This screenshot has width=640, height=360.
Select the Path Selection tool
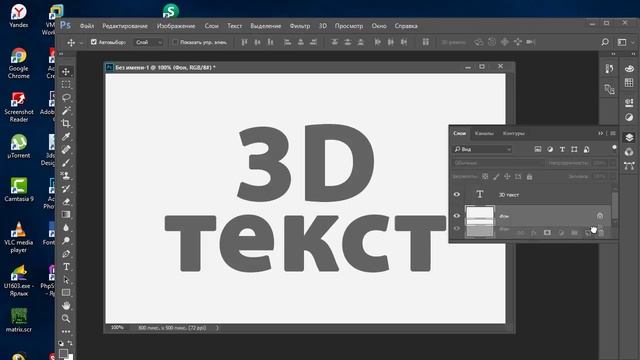click(x=66, y=280)
